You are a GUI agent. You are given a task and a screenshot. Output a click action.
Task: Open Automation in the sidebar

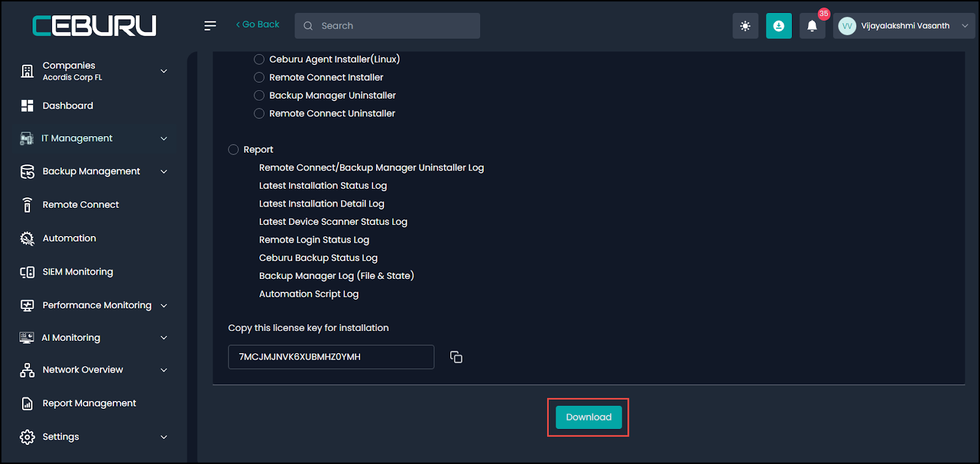[69, 238]
